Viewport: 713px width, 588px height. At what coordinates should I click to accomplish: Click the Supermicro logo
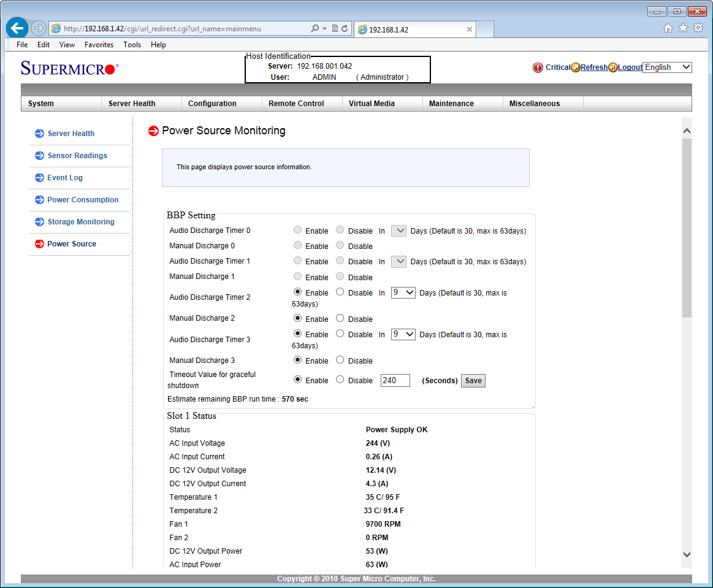click(69, 68)
